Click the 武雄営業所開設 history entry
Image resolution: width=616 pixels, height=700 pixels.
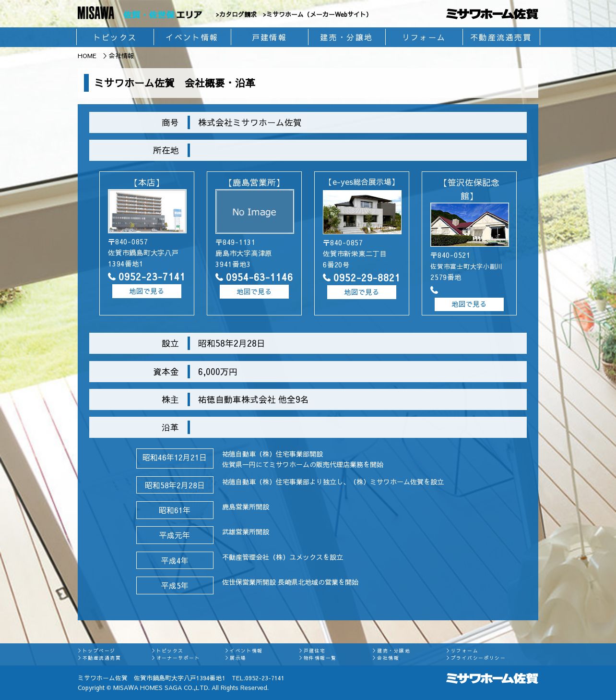(246, 532)
